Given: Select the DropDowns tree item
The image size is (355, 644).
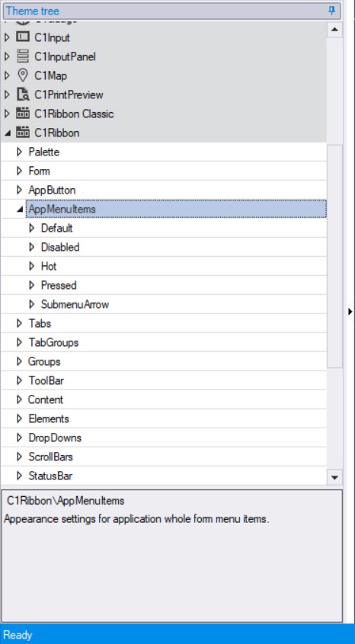Looking at the screenshot, I should [55, 437].
